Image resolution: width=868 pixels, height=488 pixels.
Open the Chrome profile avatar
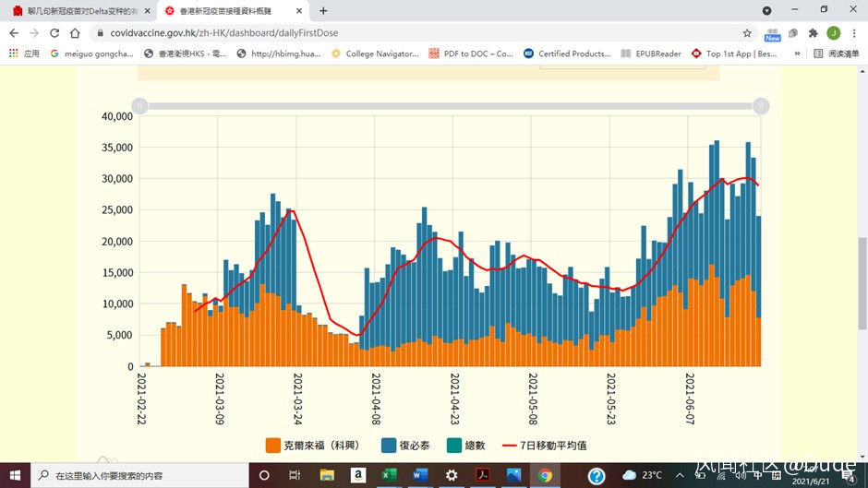tap(833, 33)
